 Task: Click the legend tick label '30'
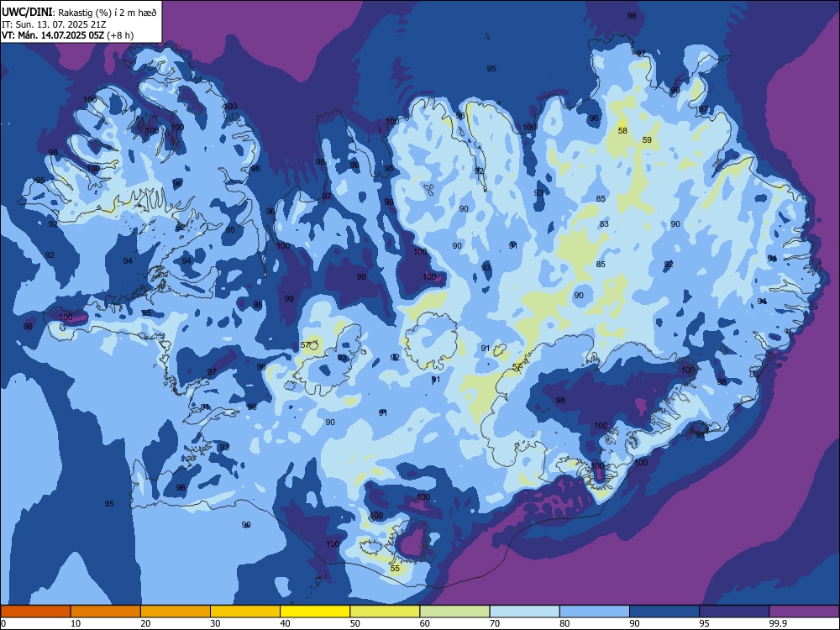coord(215,623)
